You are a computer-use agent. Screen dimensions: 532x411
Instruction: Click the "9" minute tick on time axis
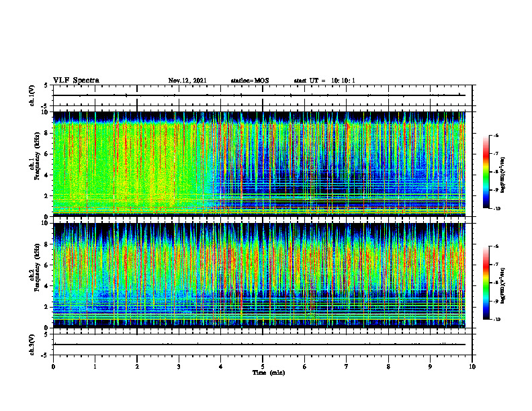pyautogui.click(x=430, y=367)
